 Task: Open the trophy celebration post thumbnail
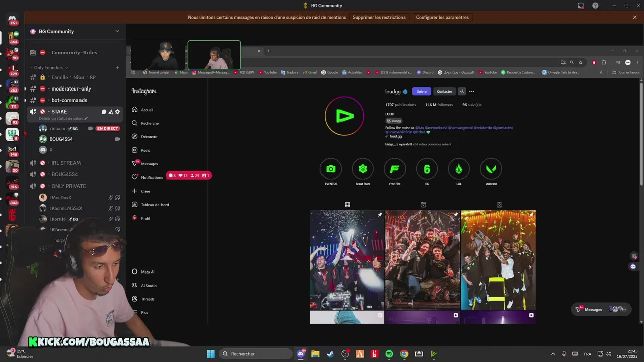(347, 260)
